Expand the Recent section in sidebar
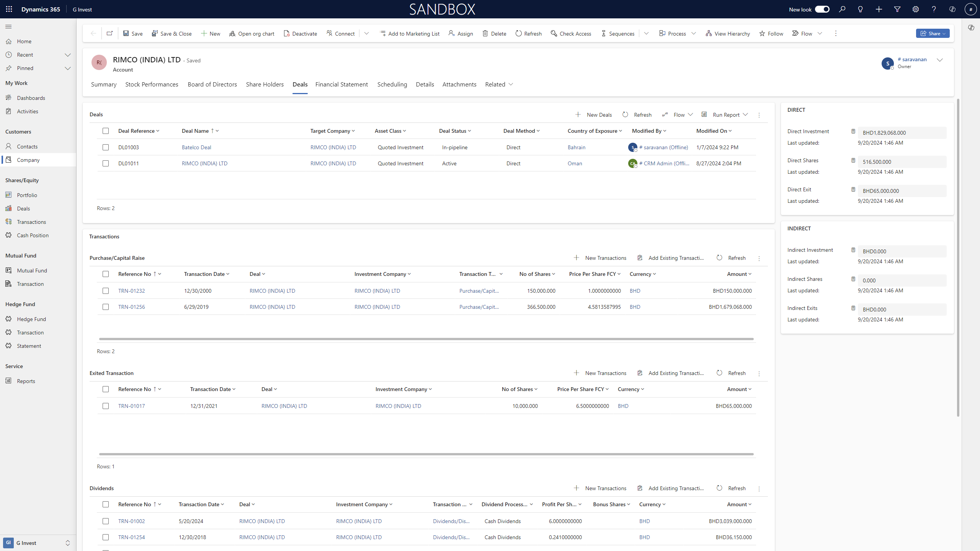The width and height of the screenshot is (980, 551). click(68, 55)
